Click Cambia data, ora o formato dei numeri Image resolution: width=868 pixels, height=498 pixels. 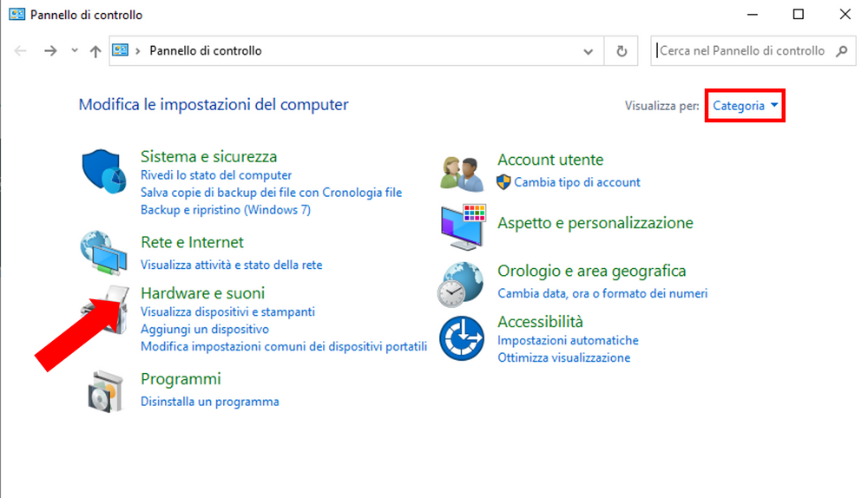pyautogui.click(x=602, y=294)
